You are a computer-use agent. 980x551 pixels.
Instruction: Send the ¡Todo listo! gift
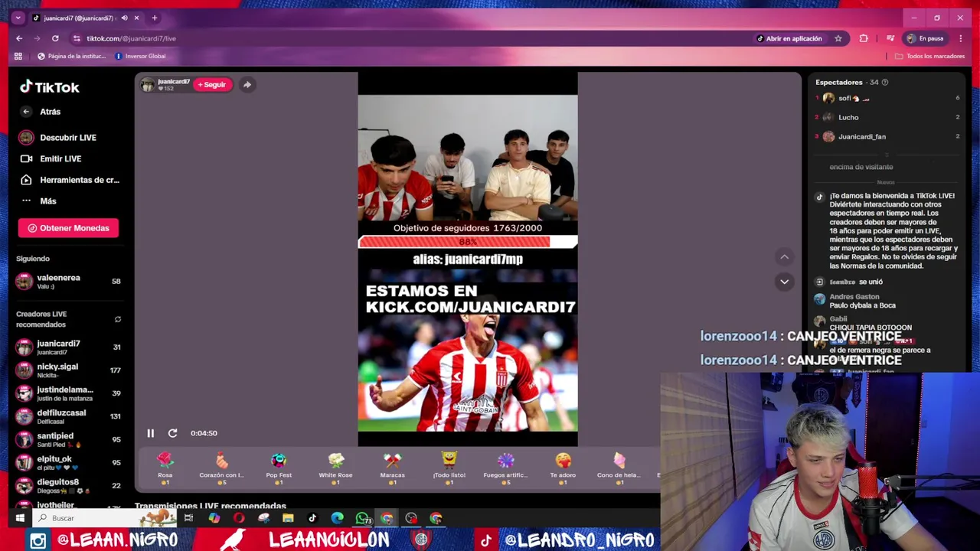pyautogui.click(x=449, y=468)
